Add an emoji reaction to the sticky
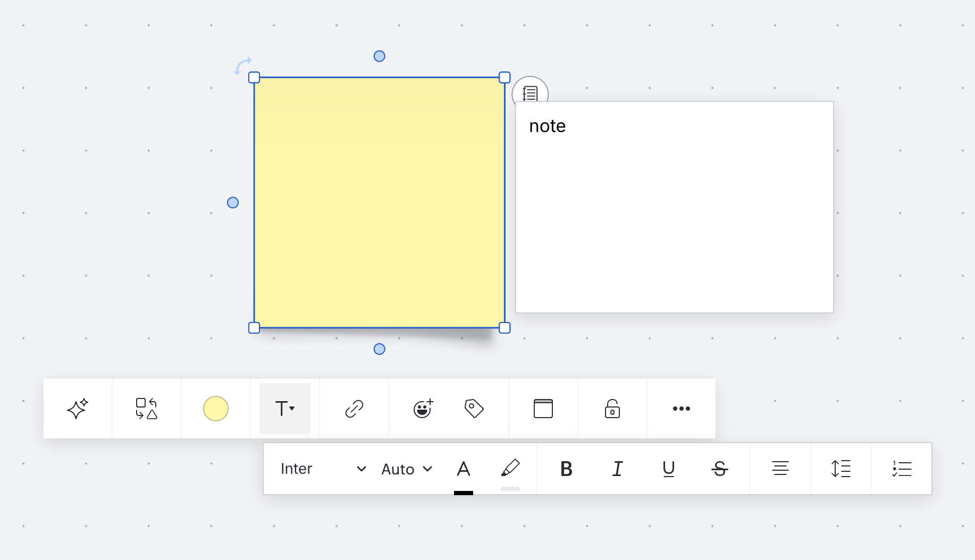 pyautogui.click(x=423, y=408)
